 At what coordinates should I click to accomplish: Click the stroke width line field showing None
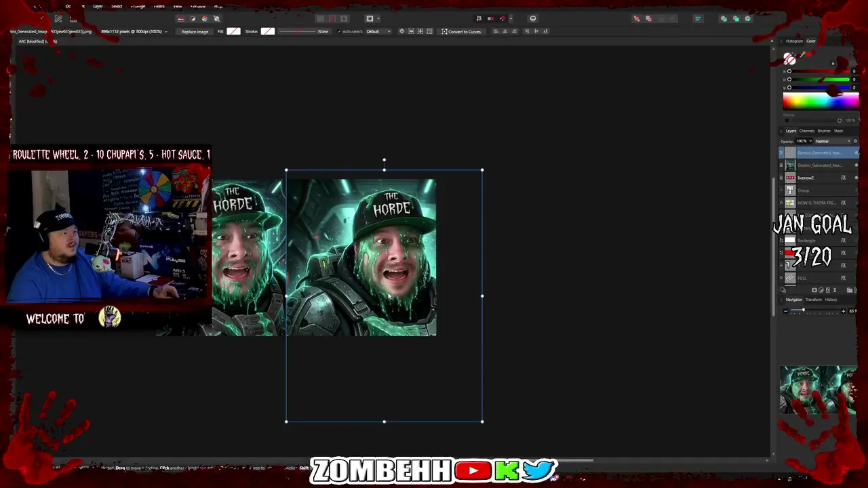click(x=304, y=31)
